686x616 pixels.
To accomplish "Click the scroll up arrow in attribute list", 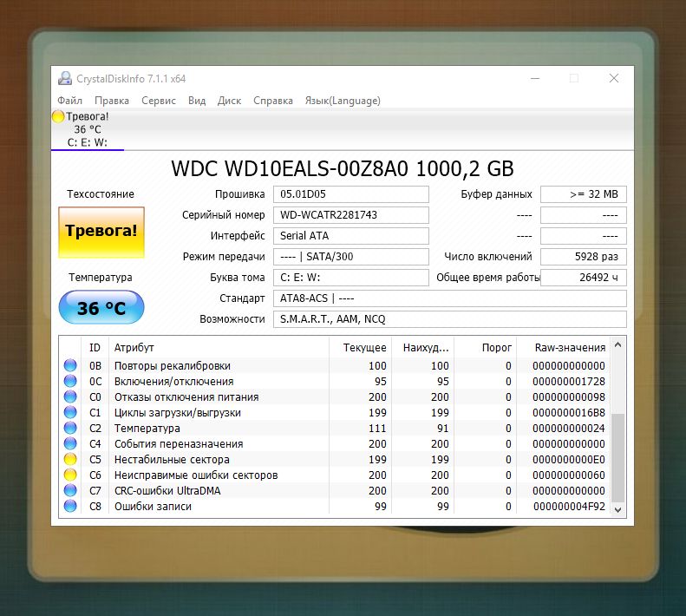I will 617,344.
